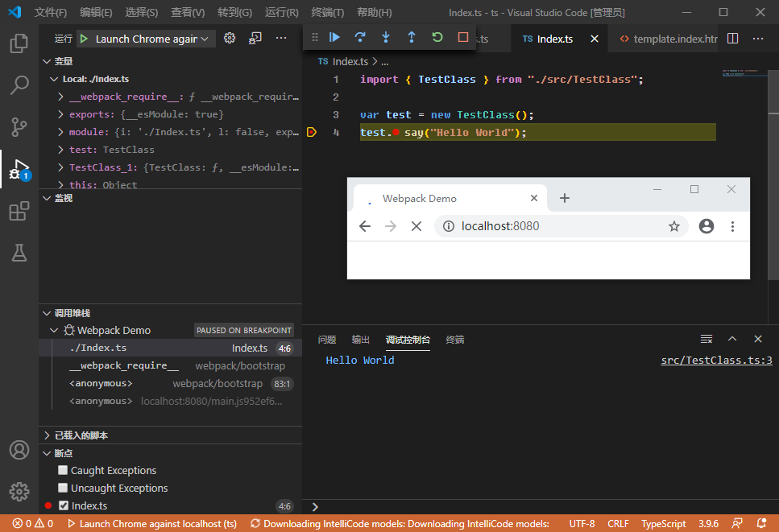Open more actions in Run view header
Viewport: 779px width, 532px height.
click(281, 38)
